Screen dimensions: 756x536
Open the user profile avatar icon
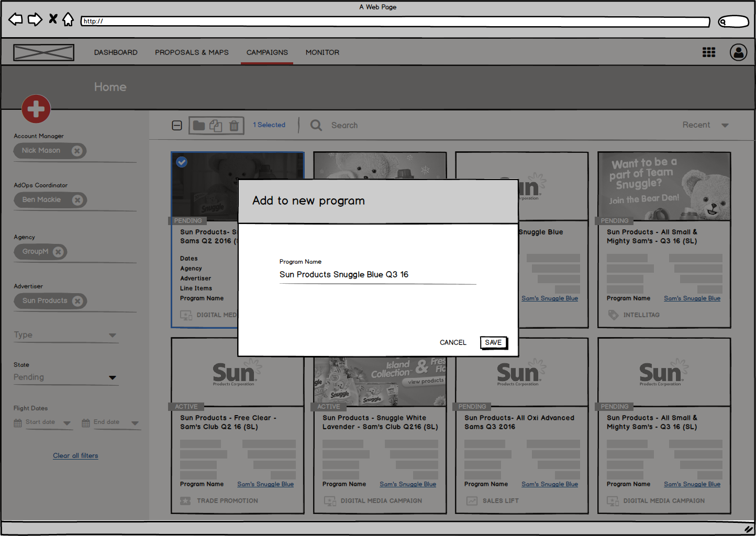739,52
